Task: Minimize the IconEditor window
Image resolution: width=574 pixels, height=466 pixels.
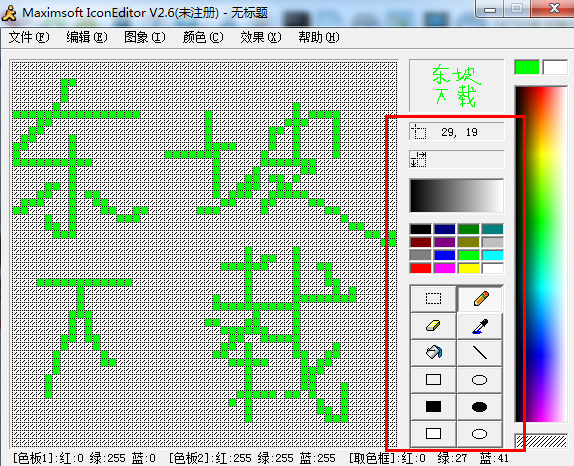Action: [490, 9]
